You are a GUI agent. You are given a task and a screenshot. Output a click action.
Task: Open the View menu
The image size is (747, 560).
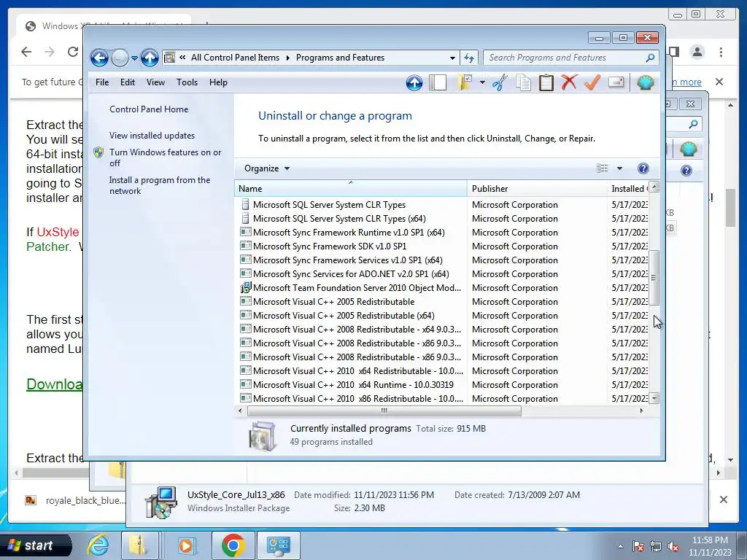pyautogui.click(x=155, y=82)
